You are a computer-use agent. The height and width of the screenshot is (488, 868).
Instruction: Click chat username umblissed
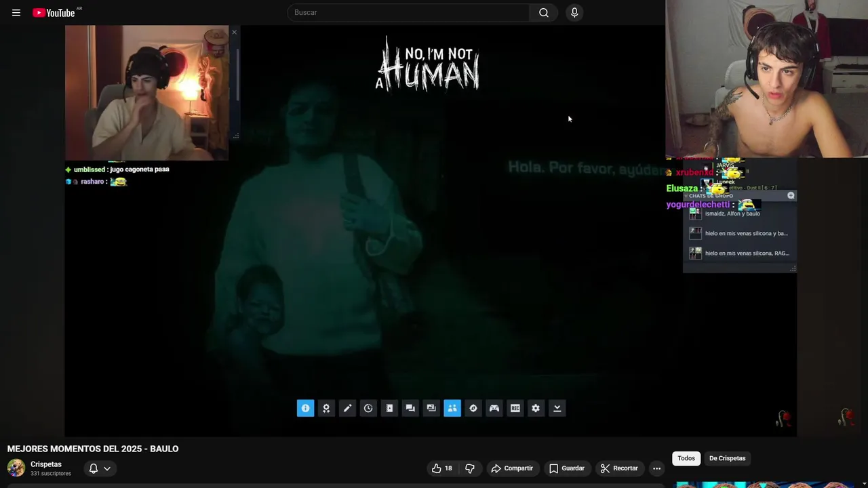pos(90,169)
